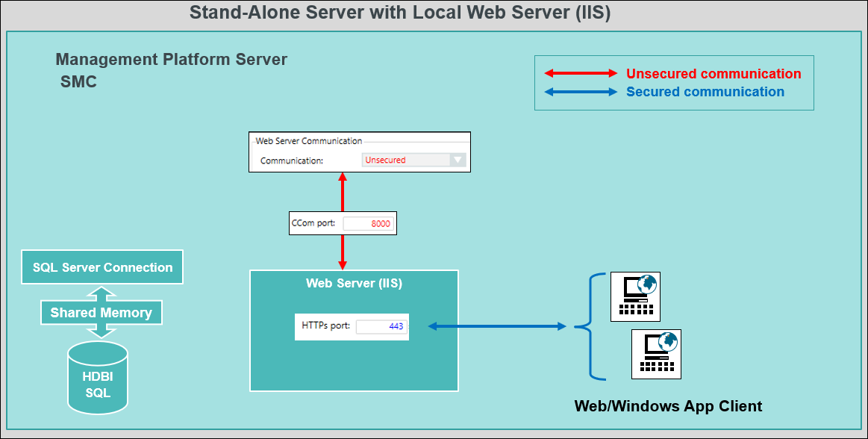
Task: Click the Web Server (IIS) box heading
Action: pyautogui.click(x=354, y=283)
